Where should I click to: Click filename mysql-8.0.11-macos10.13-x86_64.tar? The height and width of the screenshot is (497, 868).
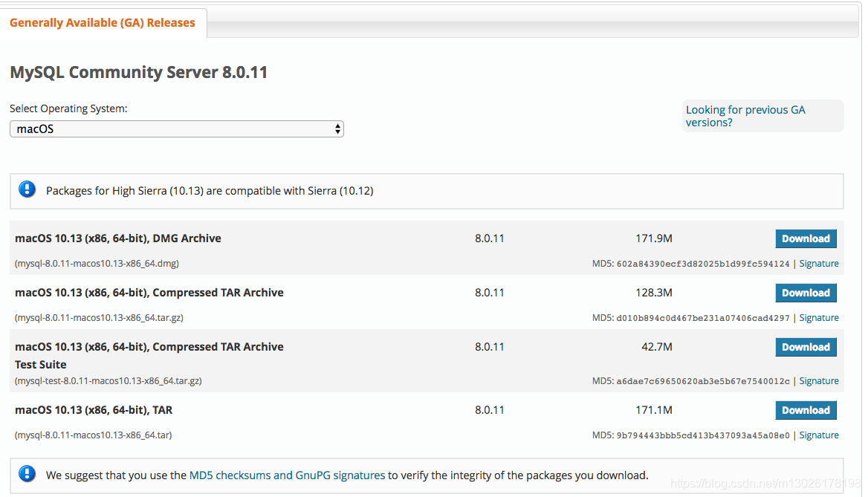[x=94, y=435]
